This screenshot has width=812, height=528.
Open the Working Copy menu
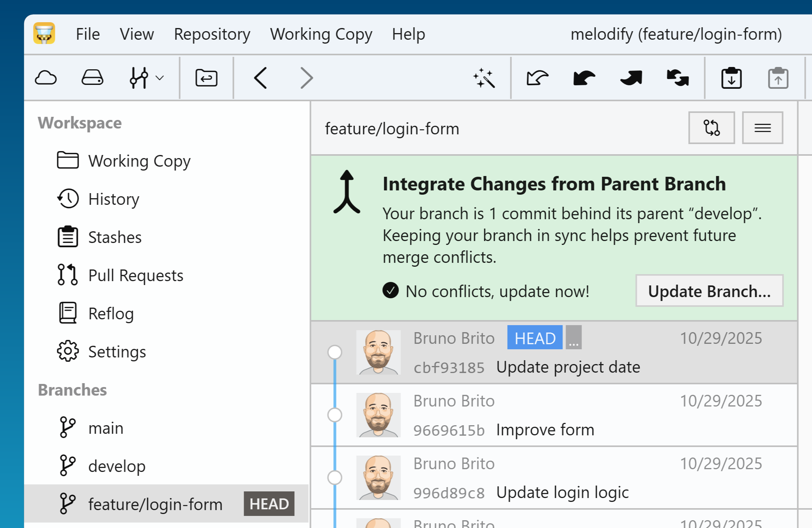tap(321, 34)
